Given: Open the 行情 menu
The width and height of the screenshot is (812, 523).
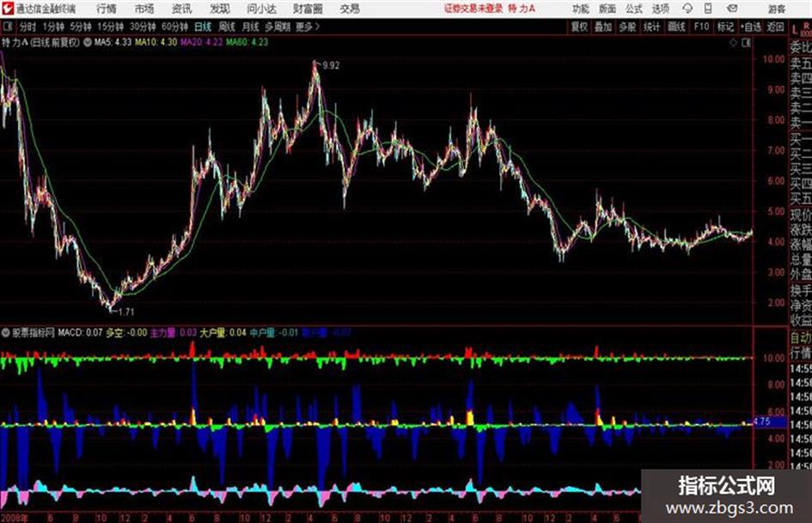Looking at the screenshot, I should pyautogui.click(x=107, y=9).
